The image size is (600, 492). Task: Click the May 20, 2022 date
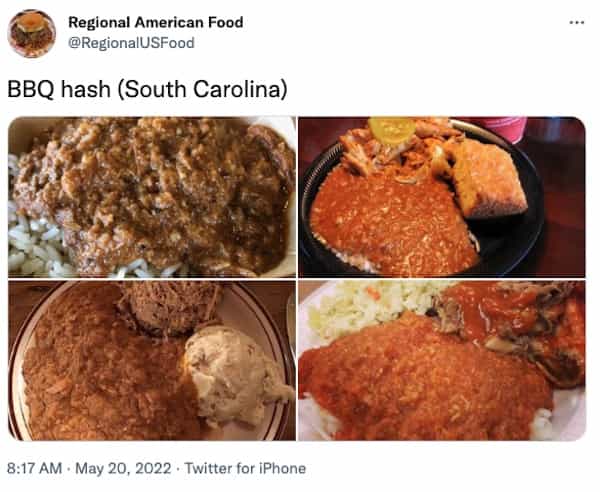123,468
